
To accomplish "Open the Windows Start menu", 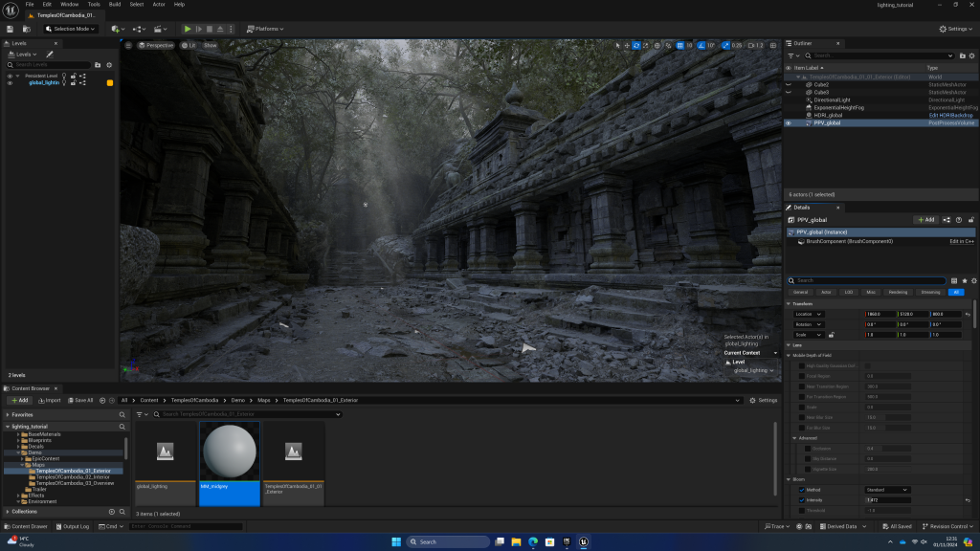I will [396, 541].
